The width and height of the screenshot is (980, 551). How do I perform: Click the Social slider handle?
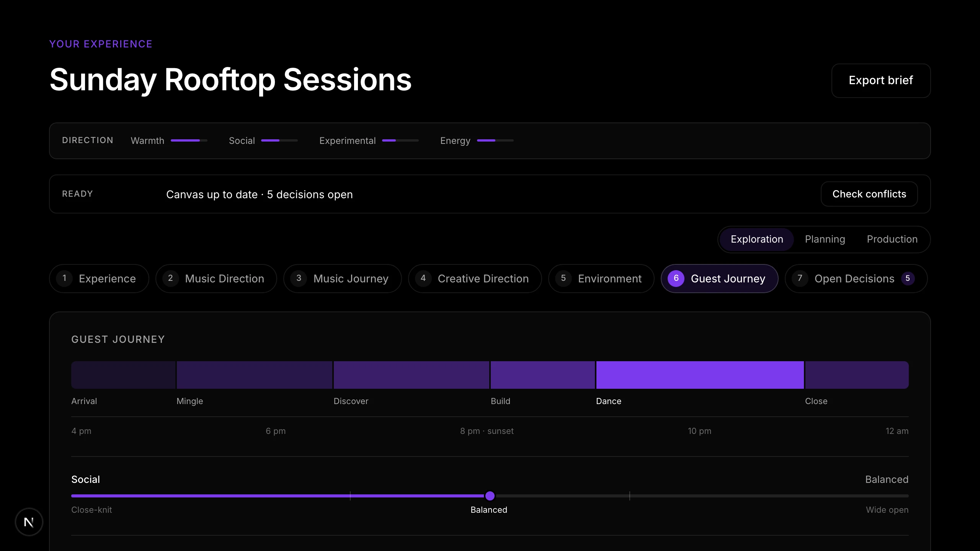tap(490, 496)
